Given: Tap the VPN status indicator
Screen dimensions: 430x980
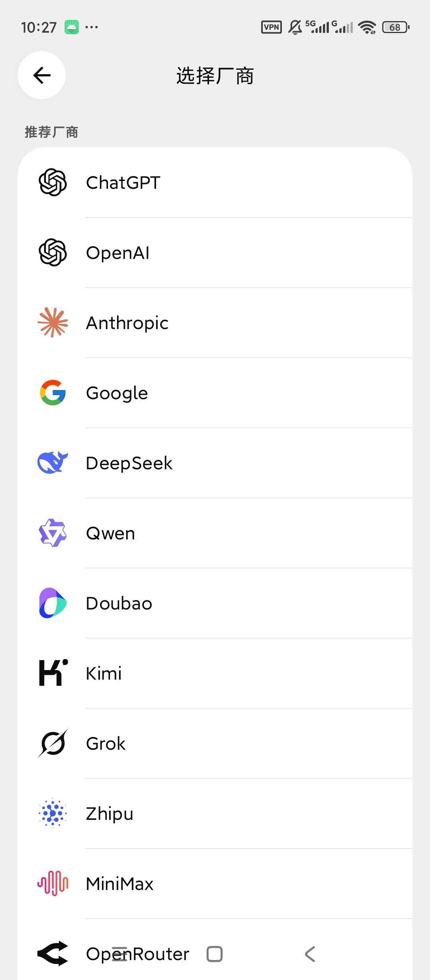Looking at the screenshot, I should pyautogui.click(x=272, y=27).
